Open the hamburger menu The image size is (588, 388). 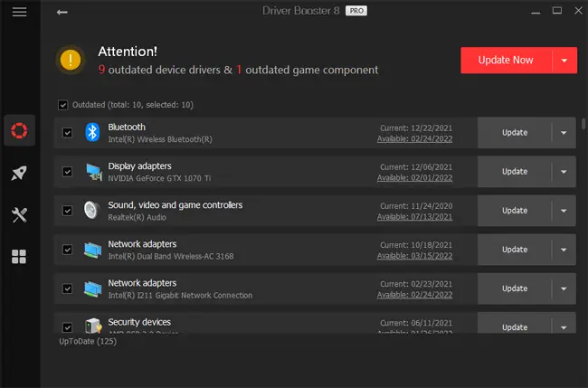[20, 12]
